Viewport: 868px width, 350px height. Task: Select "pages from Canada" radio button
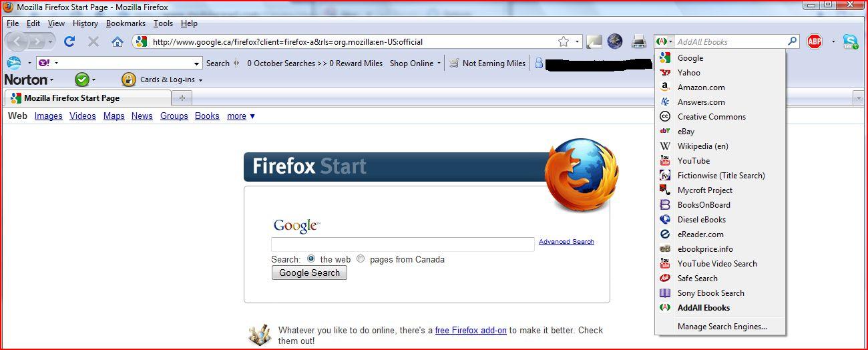pyautogui.click(x=361, y=259)
